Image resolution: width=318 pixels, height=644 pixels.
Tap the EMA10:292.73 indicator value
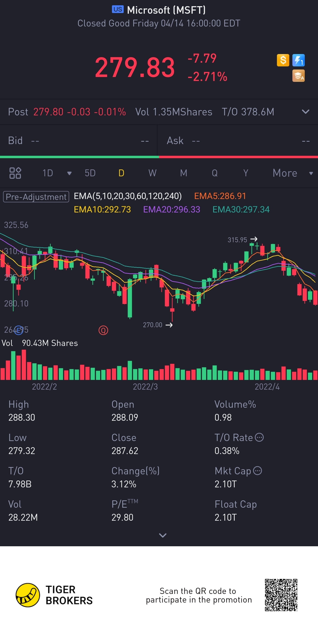pyautogui.click(x=102, y=210)
